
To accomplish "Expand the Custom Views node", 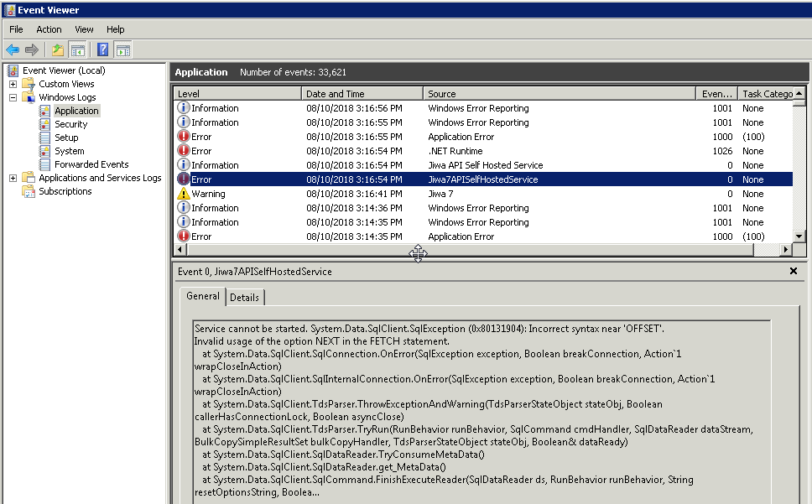I will [13, 84].
